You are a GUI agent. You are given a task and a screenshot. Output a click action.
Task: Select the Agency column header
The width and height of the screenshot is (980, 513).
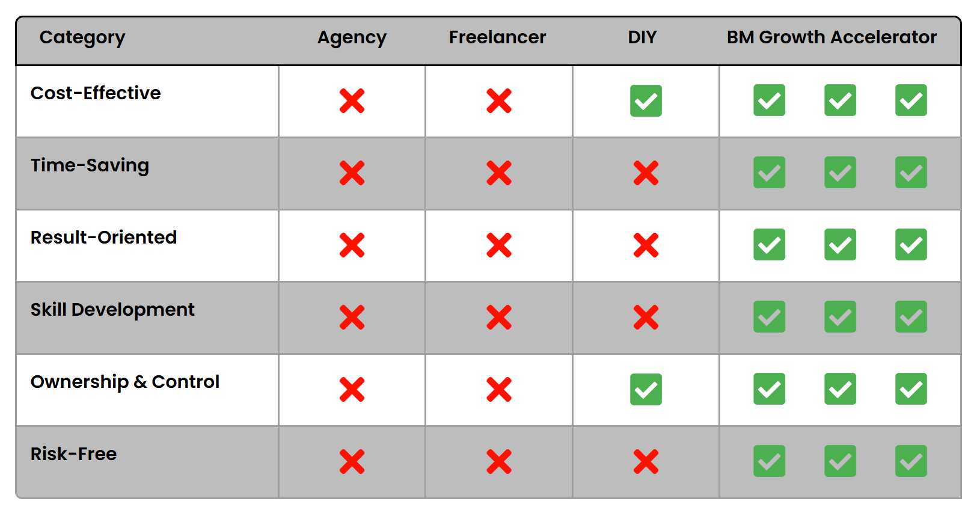(352, 37)
